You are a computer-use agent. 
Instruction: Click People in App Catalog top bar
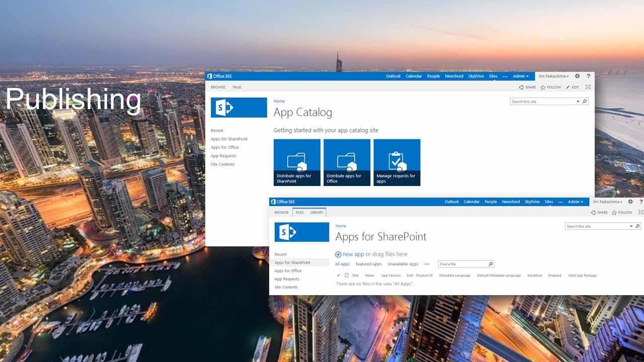coord(434,76)
